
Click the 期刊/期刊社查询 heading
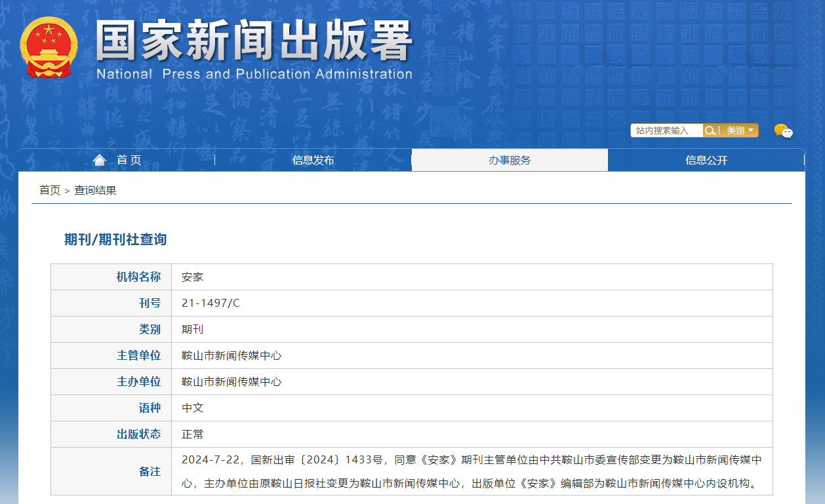(115, 239)
